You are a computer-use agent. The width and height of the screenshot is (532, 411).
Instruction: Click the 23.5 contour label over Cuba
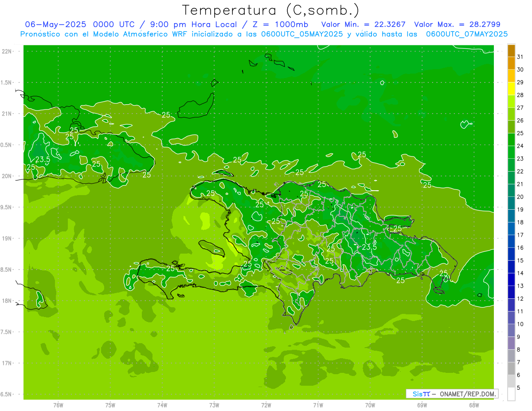click(43, 160)
